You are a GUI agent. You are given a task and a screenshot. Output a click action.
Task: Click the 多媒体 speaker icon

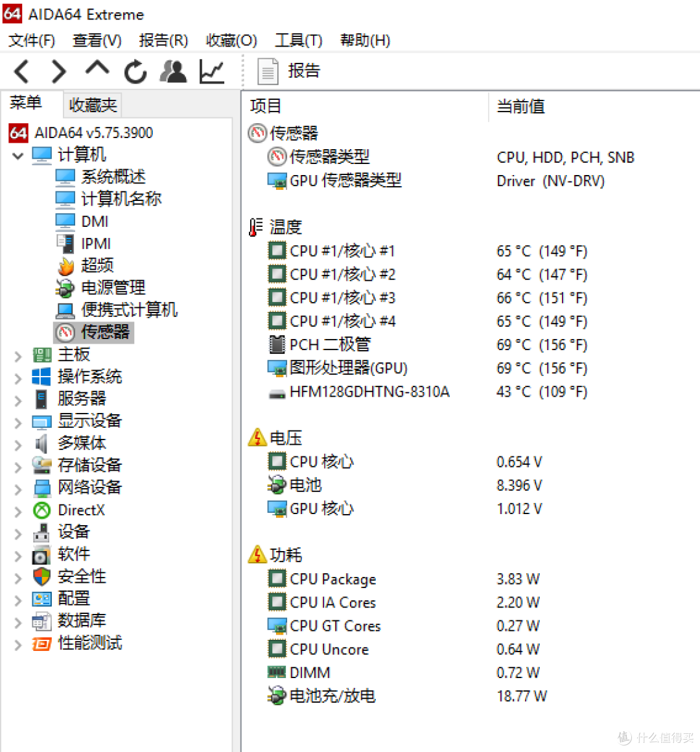[x=41, y=443]
